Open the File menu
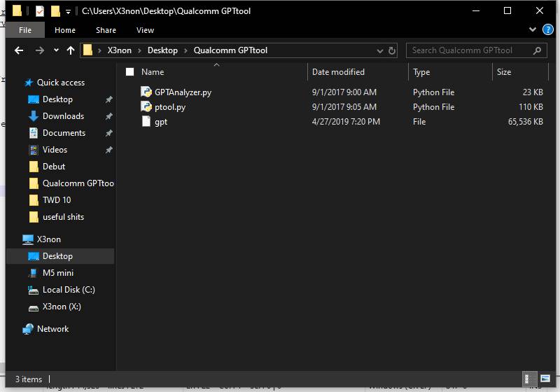Viewport: 560px width, 392px height. [25, 30]
